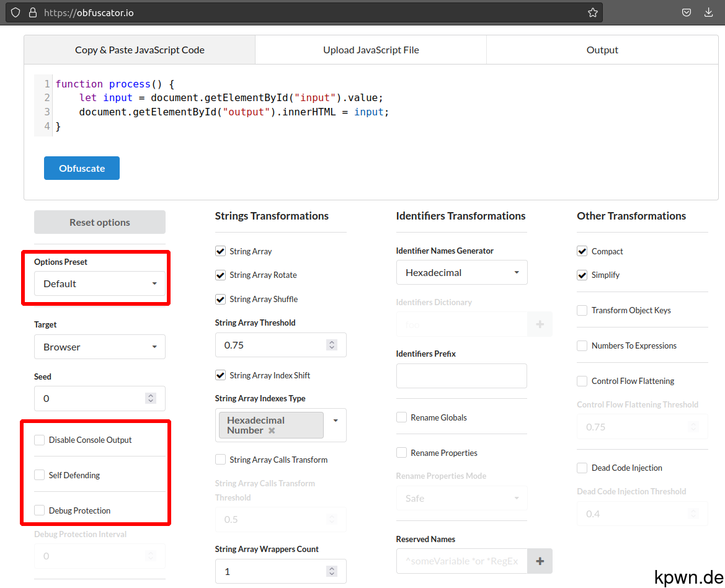Uncheck the String Array Rotate option
725x588 pixels.
(220, 275)
